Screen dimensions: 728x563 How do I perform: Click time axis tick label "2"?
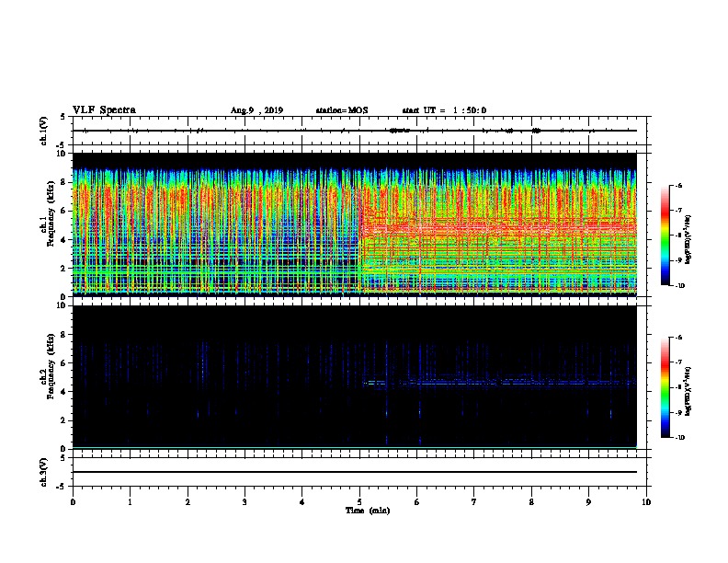188,502
